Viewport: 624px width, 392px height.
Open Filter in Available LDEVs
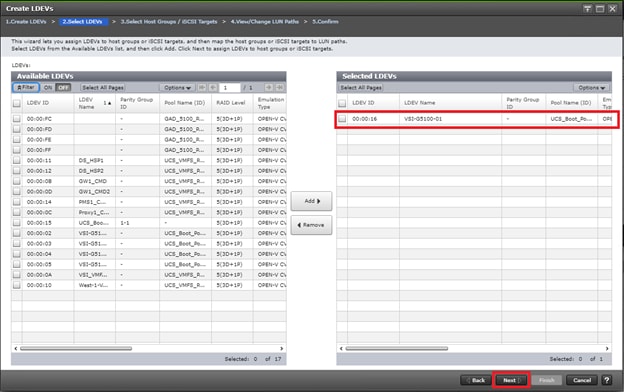click(x=26, y=87)
